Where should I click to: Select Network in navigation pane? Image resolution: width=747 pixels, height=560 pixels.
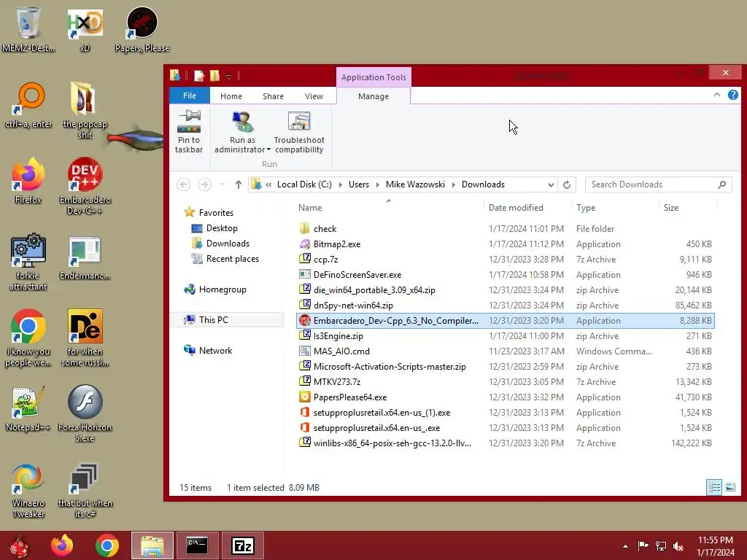point(215,351)
